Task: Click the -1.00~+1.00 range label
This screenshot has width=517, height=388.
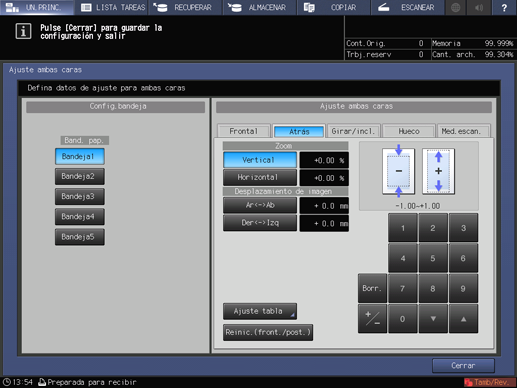Action: click(x=418, y=206)
